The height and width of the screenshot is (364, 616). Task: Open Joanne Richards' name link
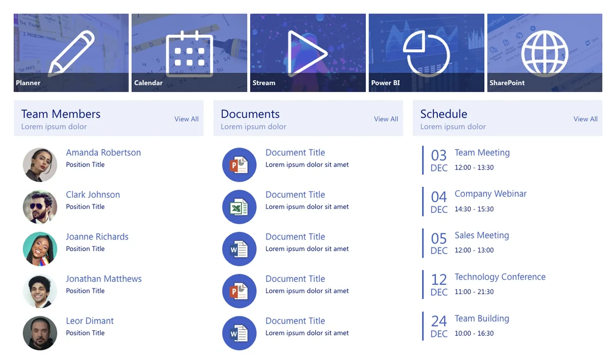pos(97,237)
